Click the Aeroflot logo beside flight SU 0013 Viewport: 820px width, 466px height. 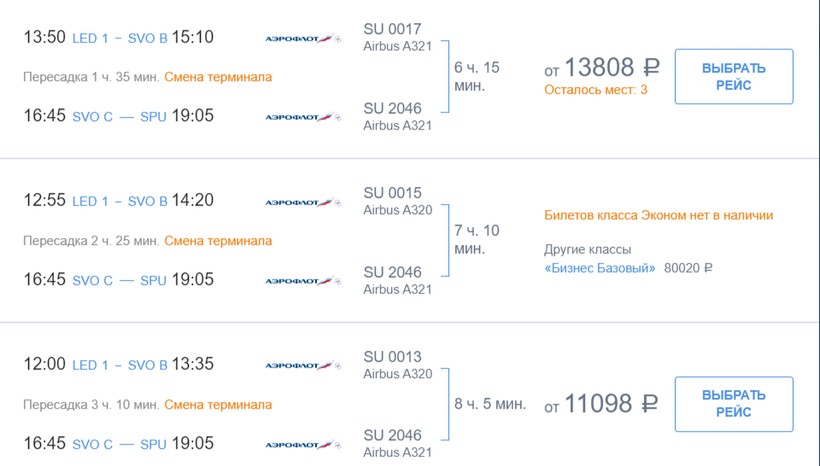(x=302, y=365)
